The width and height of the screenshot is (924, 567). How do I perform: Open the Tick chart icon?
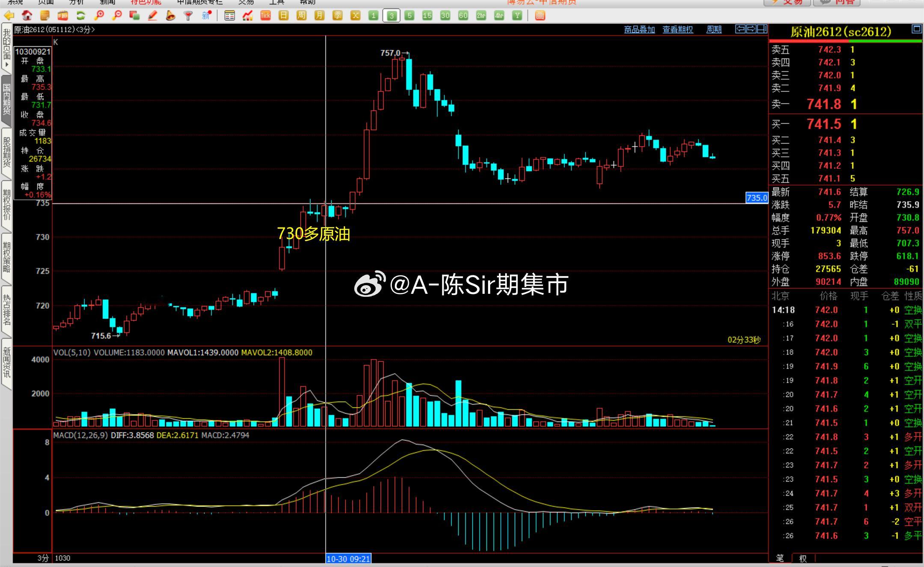pyautogui.click(x=266, y=16)
